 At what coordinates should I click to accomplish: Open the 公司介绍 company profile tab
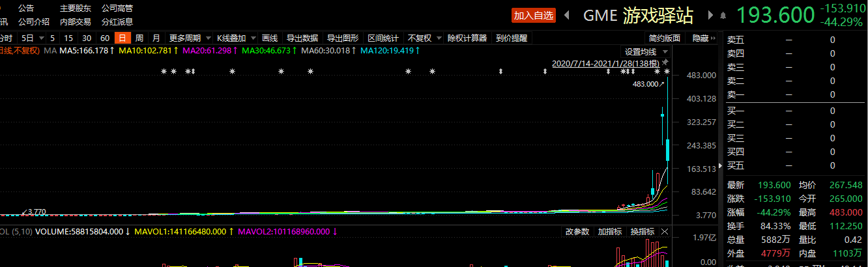(34, 21)
